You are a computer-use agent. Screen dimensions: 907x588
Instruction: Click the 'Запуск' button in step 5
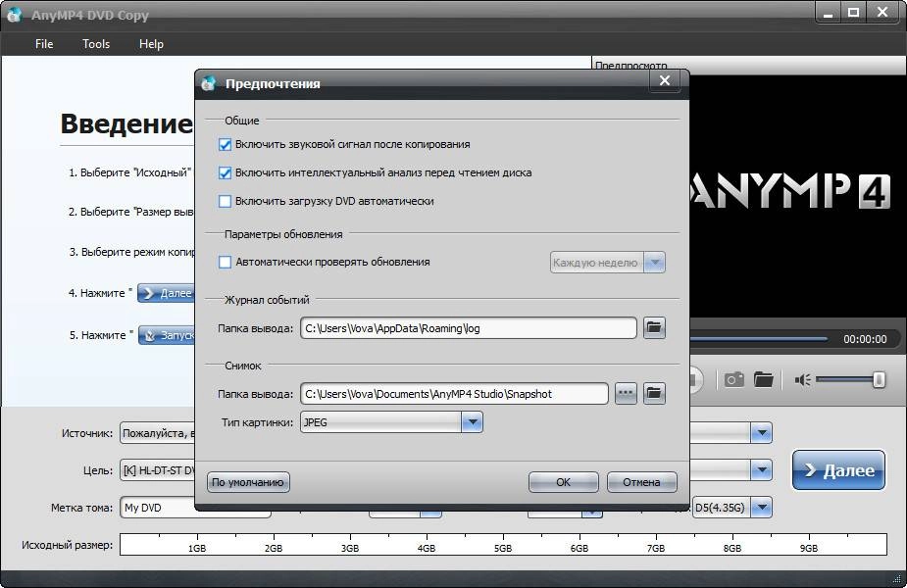click(x=167, y=335)
